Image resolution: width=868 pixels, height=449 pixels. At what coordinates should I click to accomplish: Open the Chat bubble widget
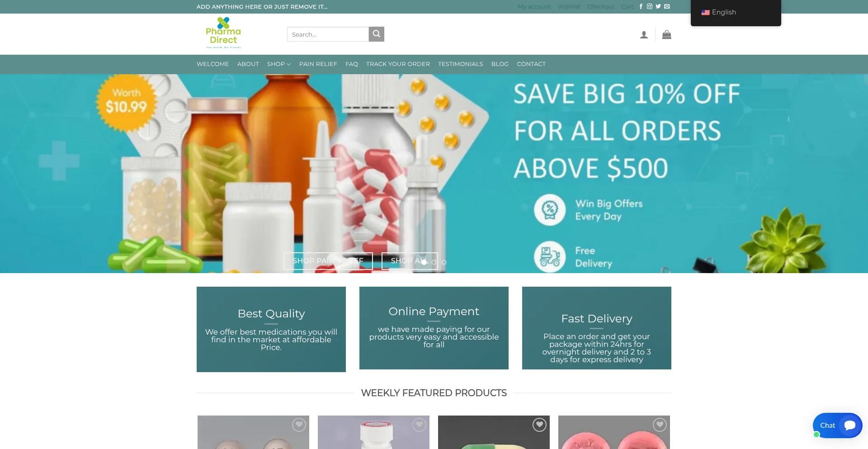point(837,425)
